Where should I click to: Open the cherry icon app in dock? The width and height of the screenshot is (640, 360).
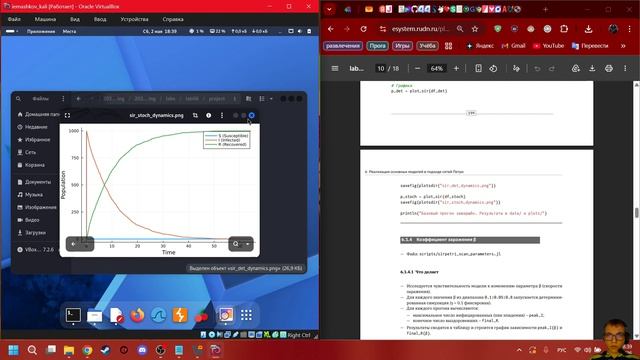point(201,315)
